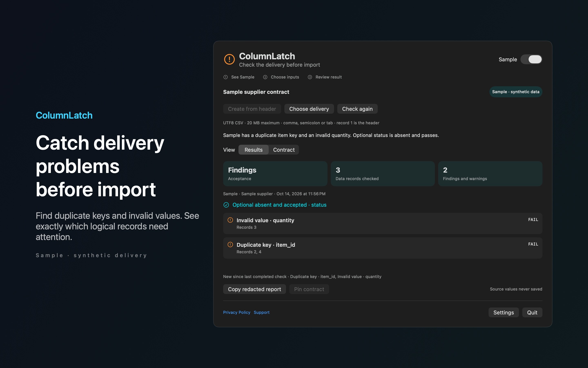Click the Choose delivery button
The height and width of the screenshot is (368, 588).
coord(309,109)
